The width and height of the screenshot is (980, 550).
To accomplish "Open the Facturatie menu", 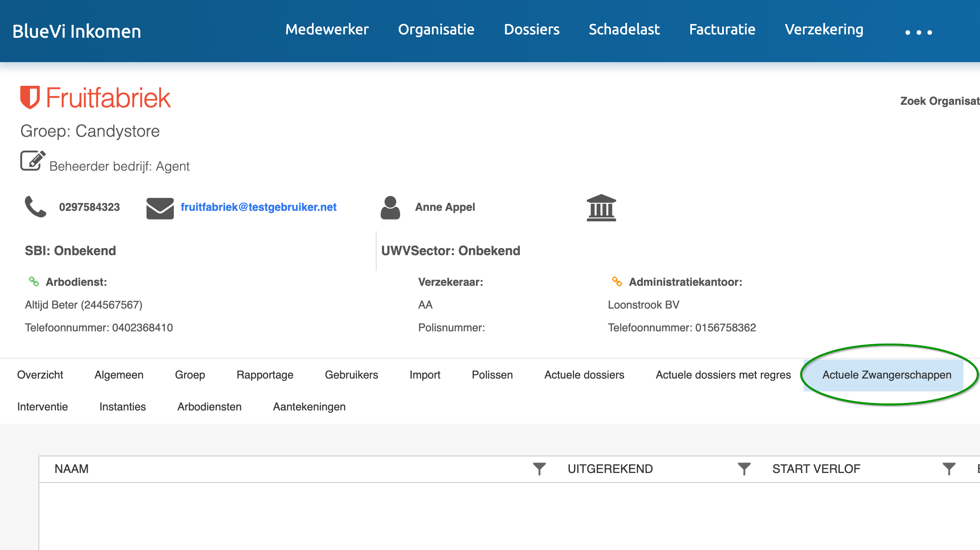I will pyautogui.click(x=722, y=29).
